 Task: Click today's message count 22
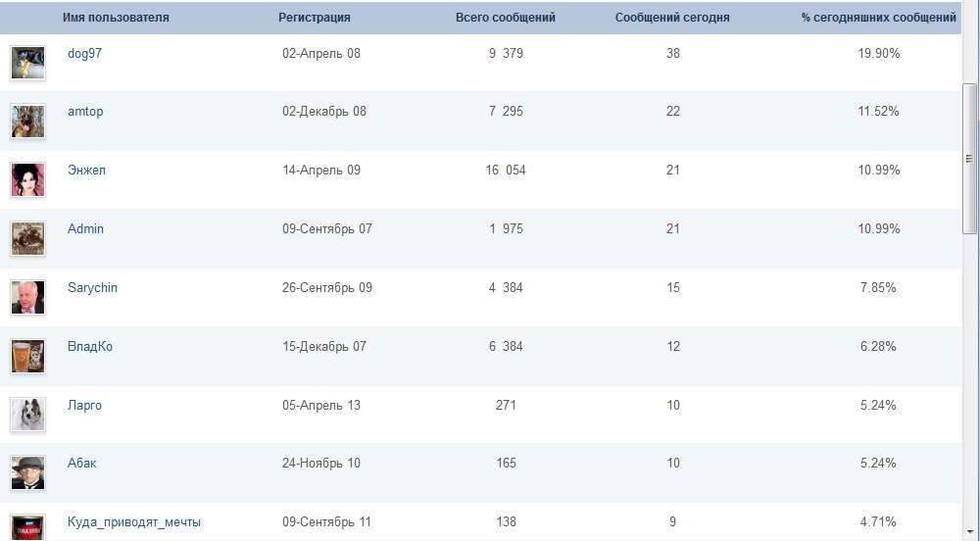(x=672, y=111)
